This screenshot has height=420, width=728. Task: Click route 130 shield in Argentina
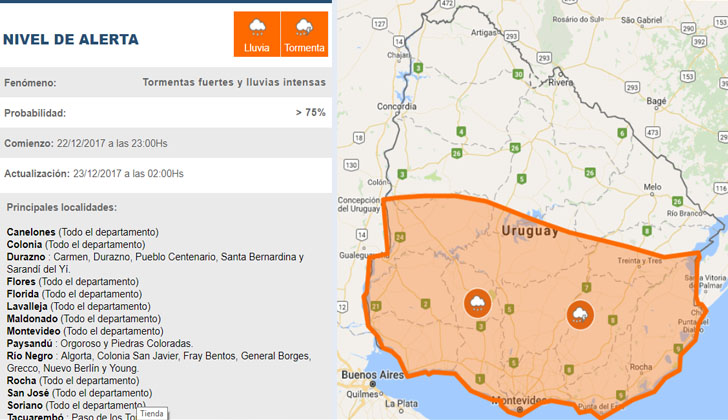pos(351,165)
